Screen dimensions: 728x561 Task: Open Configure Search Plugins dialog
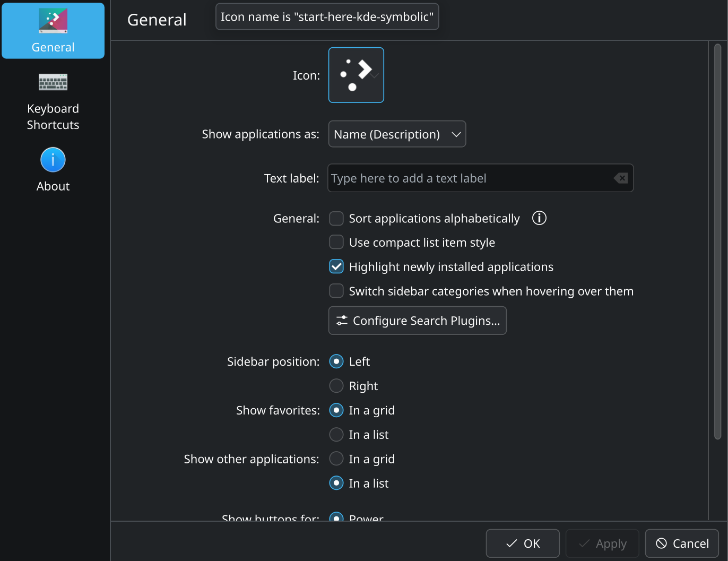click(x=418, y=321)
